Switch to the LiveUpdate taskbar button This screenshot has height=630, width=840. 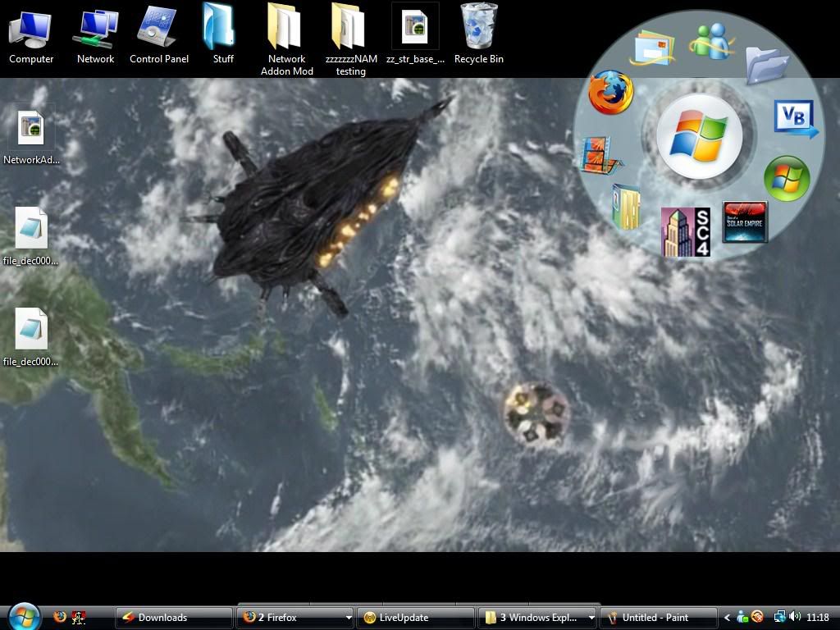click(x=416, y=618)
